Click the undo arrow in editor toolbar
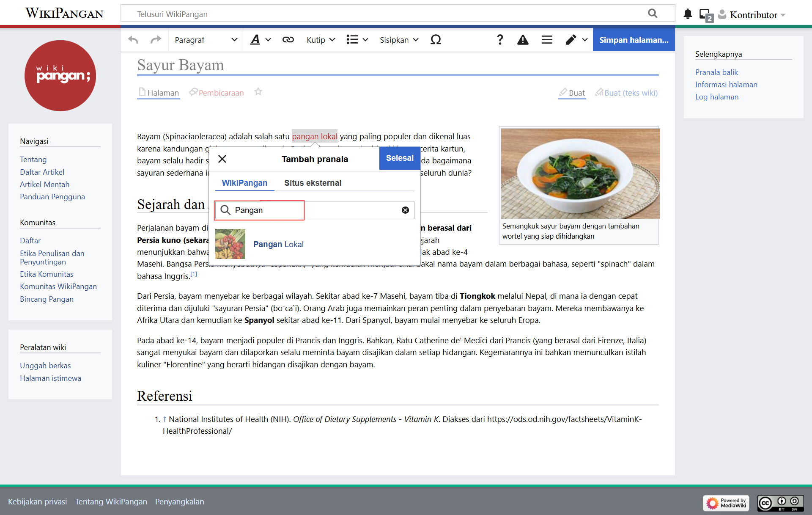The image size is (812, 515). click(x=133, y=40)
